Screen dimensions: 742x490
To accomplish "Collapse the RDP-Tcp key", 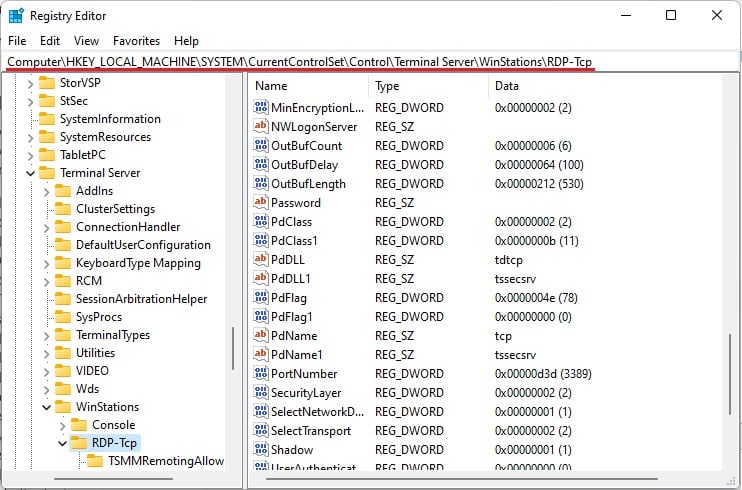I will coord(62,443).
